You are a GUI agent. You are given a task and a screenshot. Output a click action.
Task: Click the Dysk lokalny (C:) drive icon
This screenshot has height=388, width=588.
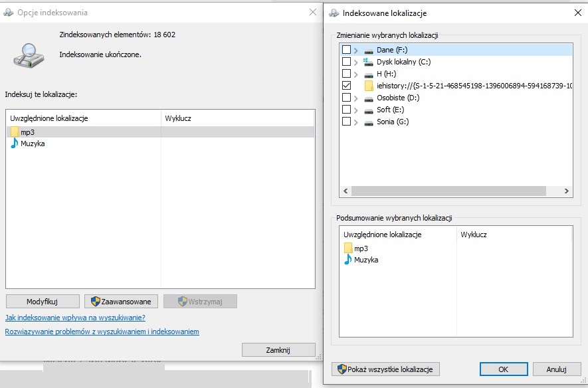point(369,62)
